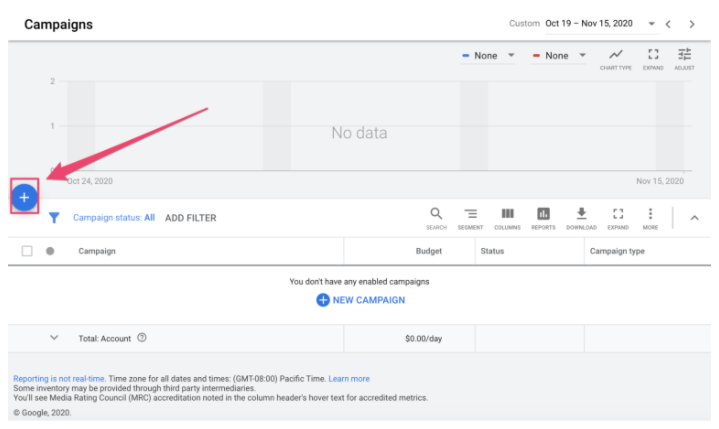This screenshot has width=719, height=429.
Task: Expand the chart view
Action: (652, 58)
